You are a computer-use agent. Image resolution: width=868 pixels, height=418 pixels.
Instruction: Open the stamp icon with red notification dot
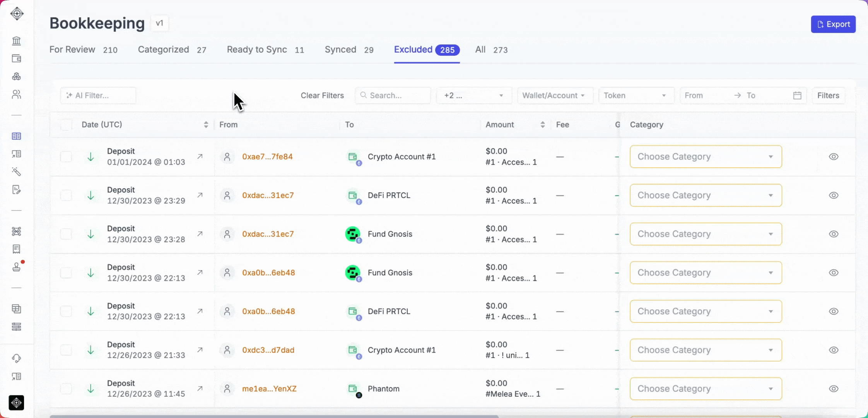click(x=16, y=267)
